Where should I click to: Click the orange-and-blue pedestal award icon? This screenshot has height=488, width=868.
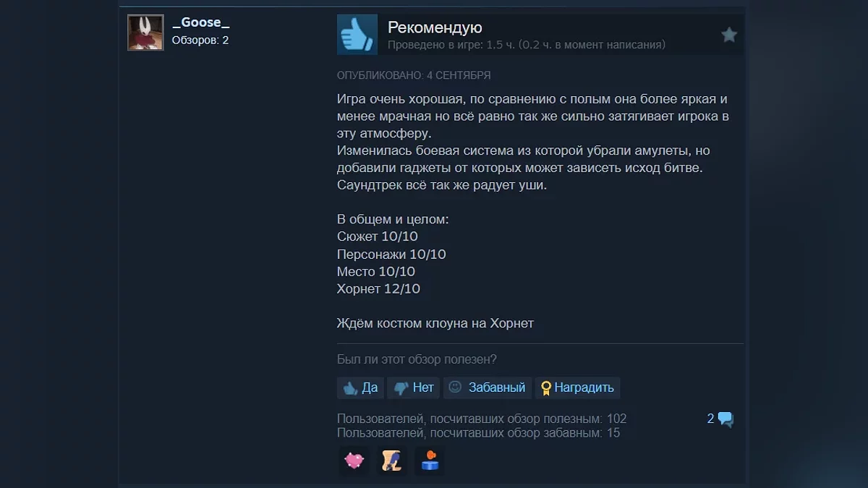pyautogui.click(x=430, y=461)
